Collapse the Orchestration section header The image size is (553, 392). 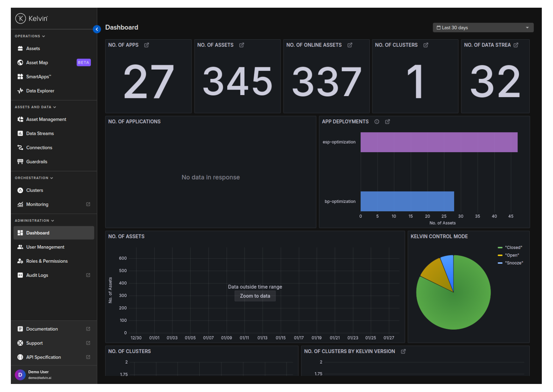[x=34, y=178]
